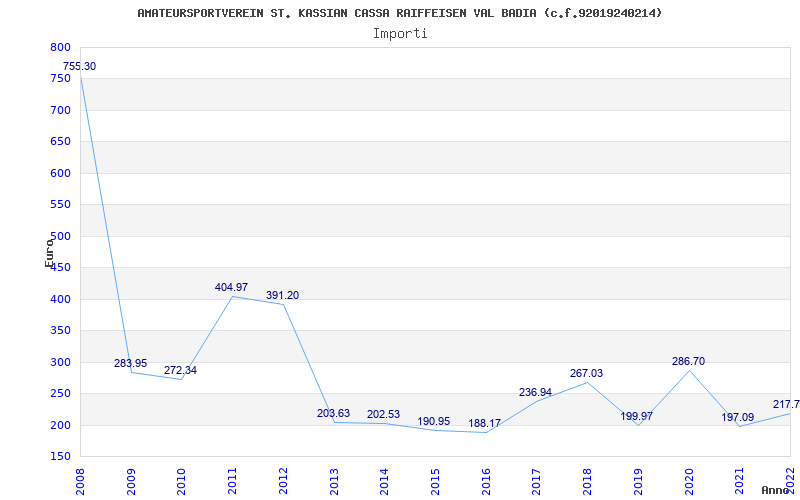
Task: Click the 190.95 data label
Action: (x=434, y=421)
